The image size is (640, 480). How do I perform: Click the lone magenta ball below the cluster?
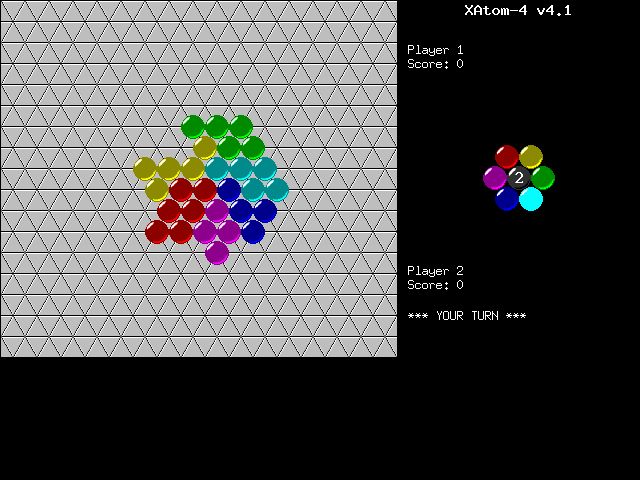pyautogui.click(x=217, y=253)
